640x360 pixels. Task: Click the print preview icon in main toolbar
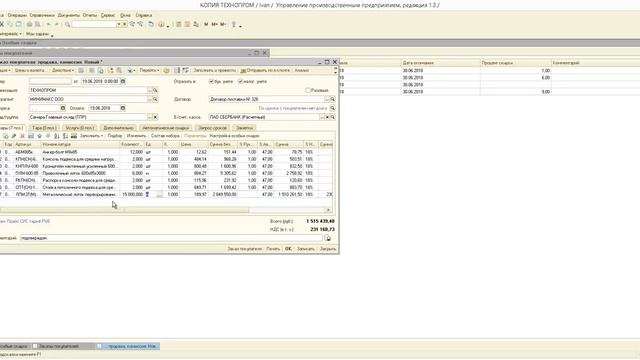click(x=37, y=24)
